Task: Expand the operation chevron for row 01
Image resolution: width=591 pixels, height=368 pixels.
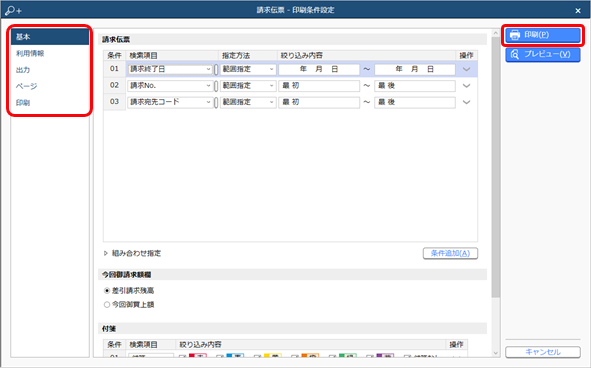Action: click(x=466, y=69)
